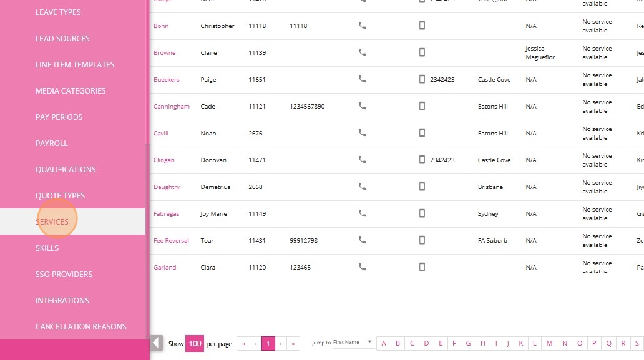Click the phone icon in Cavill row
The height and width of the screenshot is (360, 644).
click(362, 133)
